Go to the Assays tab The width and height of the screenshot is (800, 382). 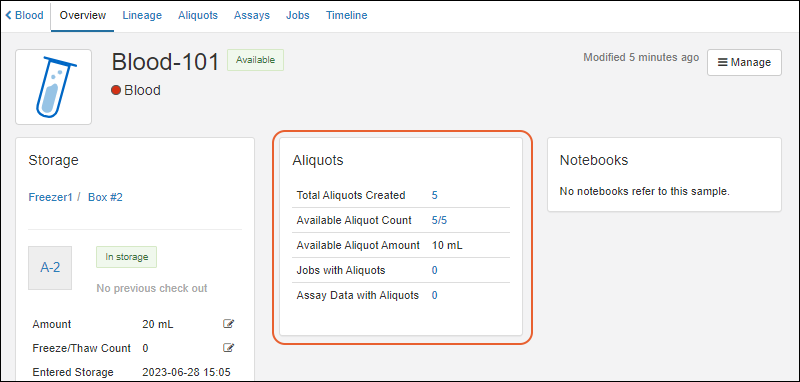tap(252, 15)
